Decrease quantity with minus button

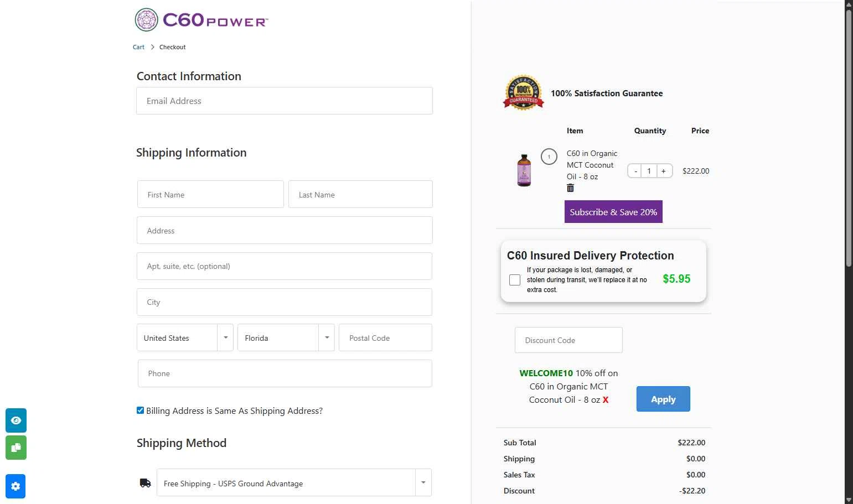click(635, 171)
